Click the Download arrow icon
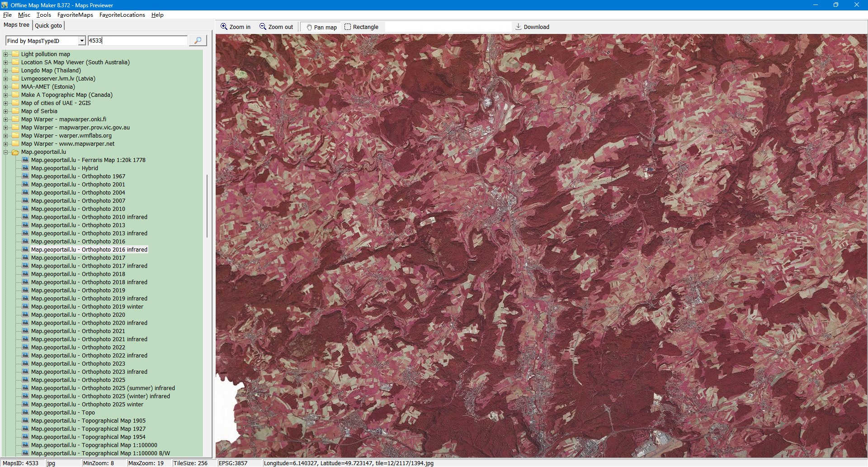This screenshot has width=868, height=467. point(519,27)
